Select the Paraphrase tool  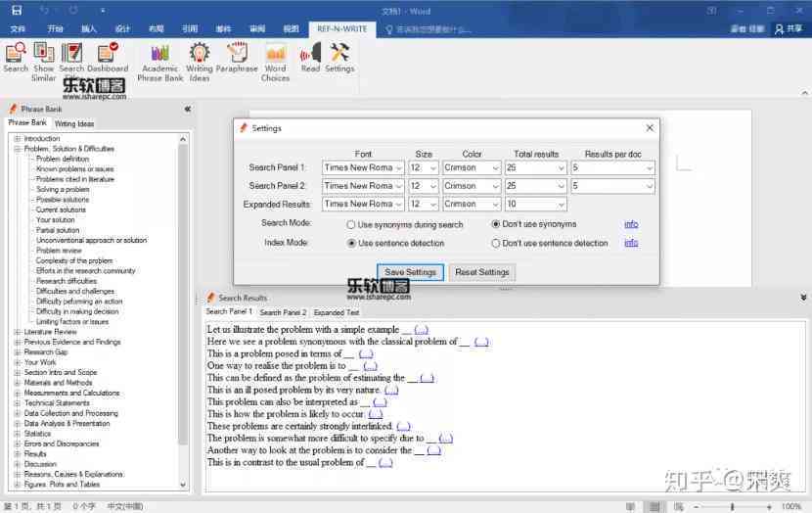click(237, 58)
